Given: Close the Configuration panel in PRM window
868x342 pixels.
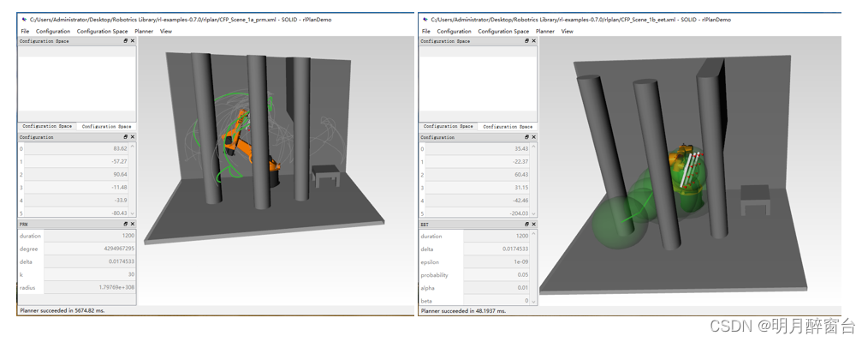Looking at the screenshot, I should pos(133,136).
